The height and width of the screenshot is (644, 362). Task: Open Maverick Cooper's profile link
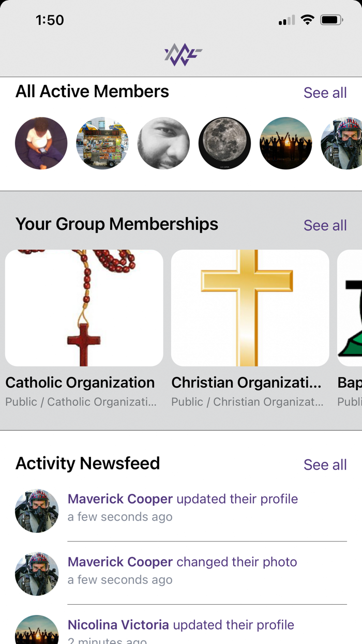tap(120, 499)
